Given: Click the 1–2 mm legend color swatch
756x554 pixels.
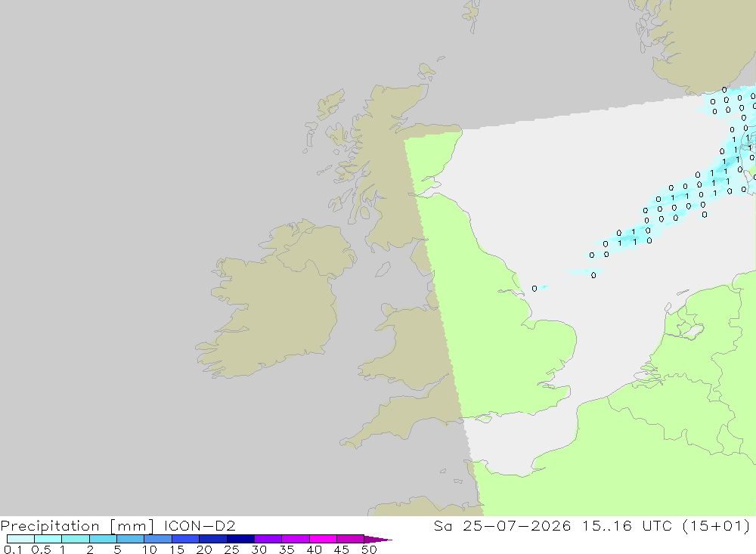Looking at the screenshot, I should pyautogui.click(x=75, y=539).
